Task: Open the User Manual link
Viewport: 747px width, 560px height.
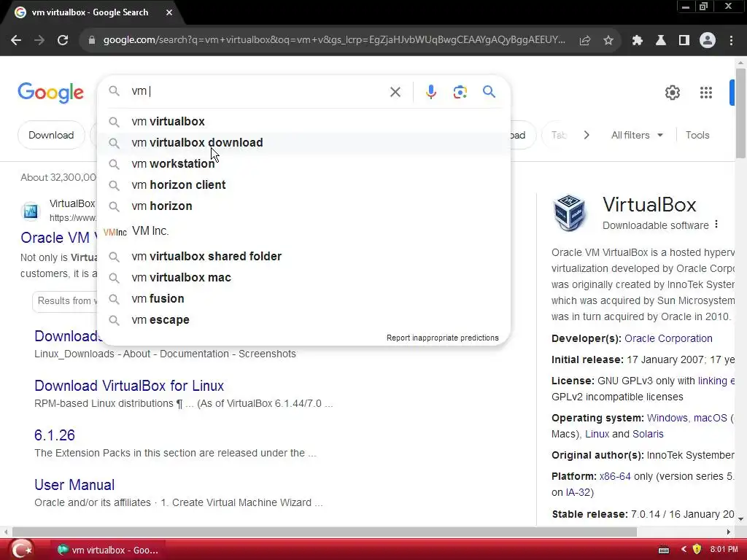Action: 75,485
